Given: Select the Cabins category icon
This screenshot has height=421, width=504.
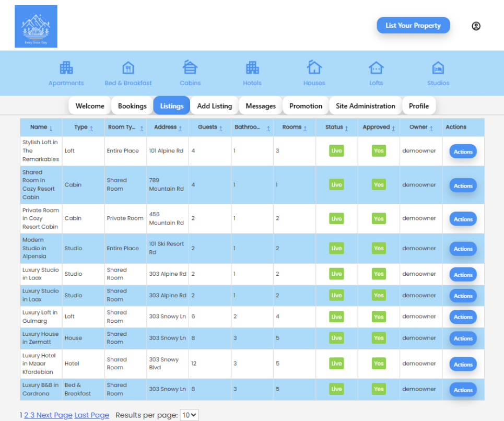Looking at the screenshot, I should click(190, 68).
